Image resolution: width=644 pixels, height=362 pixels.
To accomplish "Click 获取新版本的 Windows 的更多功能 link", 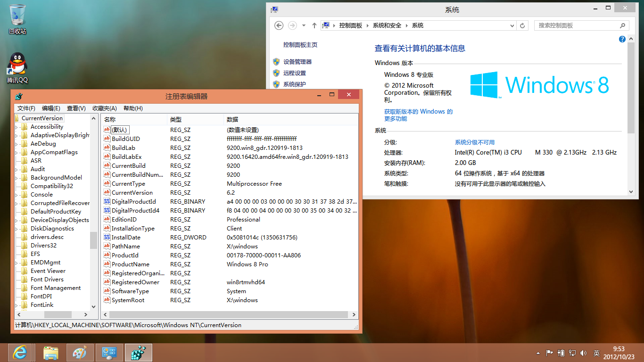I will pos(418,115).
